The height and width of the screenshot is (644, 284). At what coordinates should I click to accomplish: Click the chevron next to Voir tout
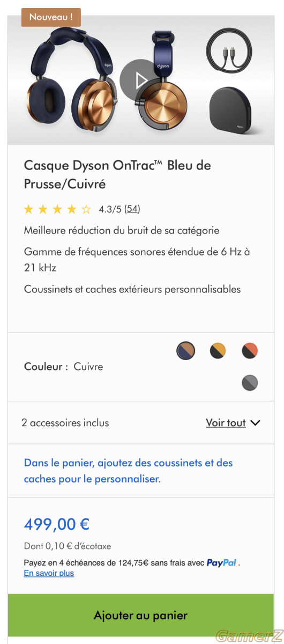(x=255, y=423)
